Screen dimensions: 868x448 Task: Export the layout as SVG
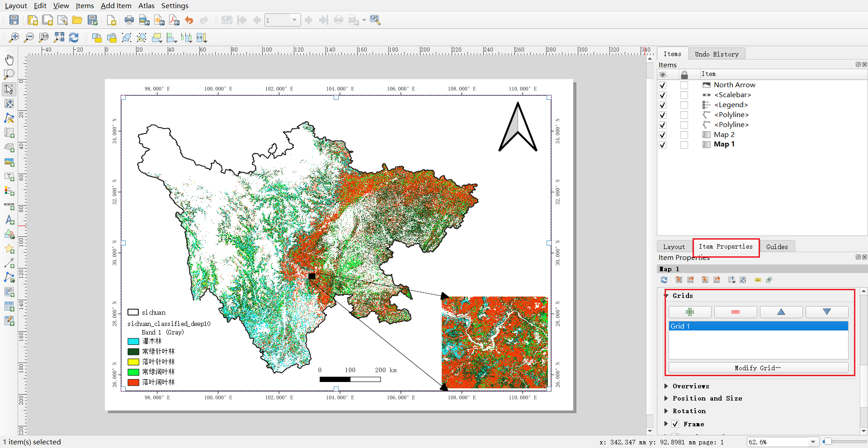click(x=160, y=20)
